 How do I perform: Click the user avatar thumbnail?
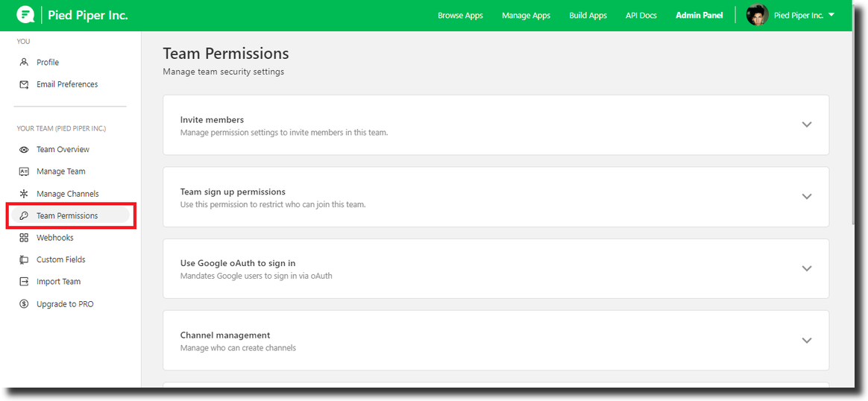click(x=758, y=15)
